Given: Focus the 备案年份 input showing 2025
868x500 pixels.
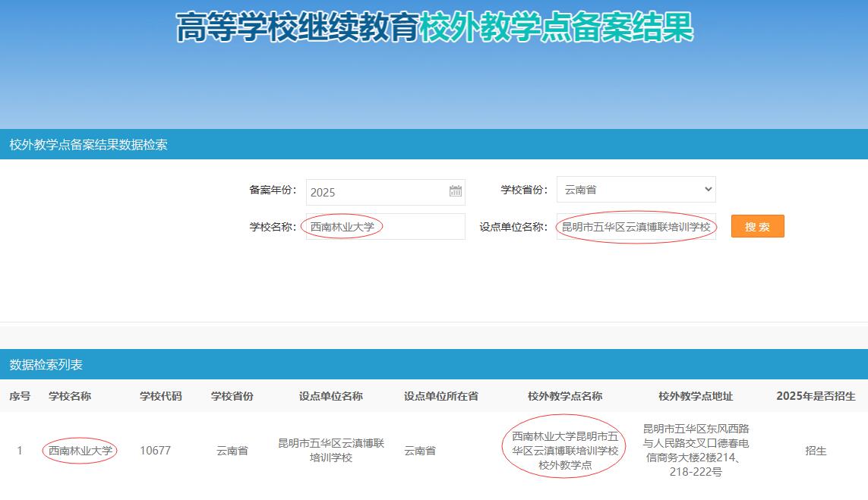Looking at the screenshot, I should pos(376,192).
